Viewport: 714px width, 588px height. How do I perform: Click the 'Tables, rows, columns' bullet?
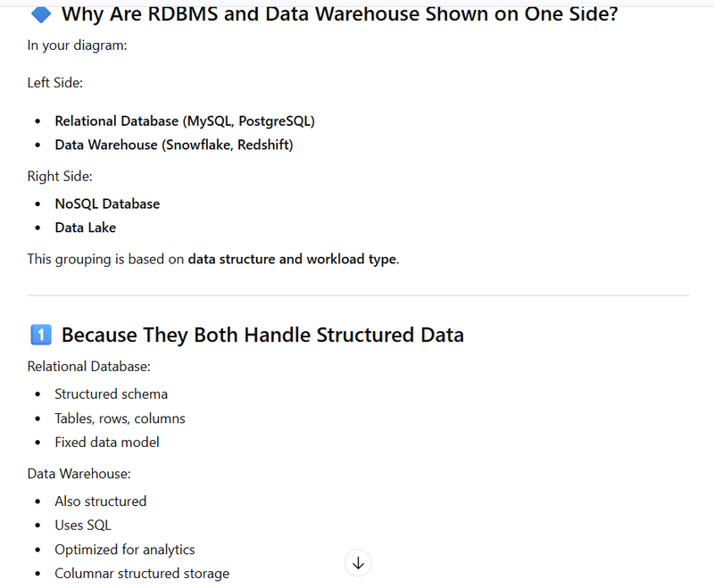(120, 418)
